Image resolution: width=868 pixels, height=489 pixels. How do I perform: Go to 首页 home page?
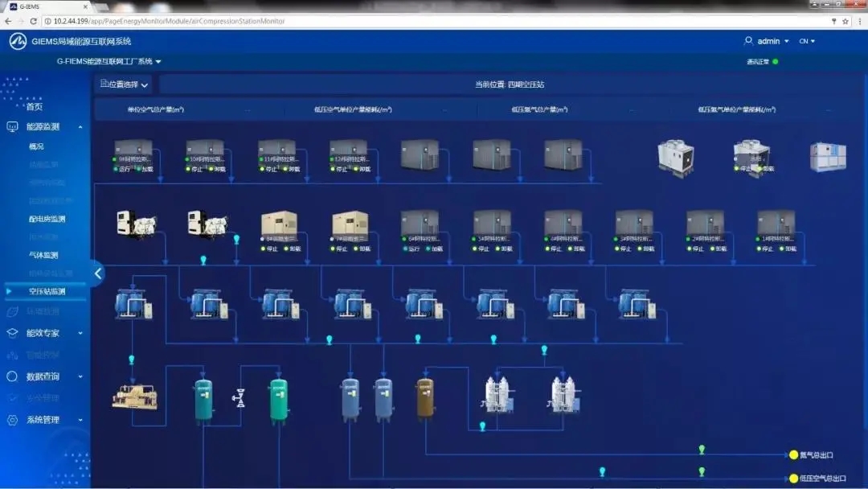[35, 106]
